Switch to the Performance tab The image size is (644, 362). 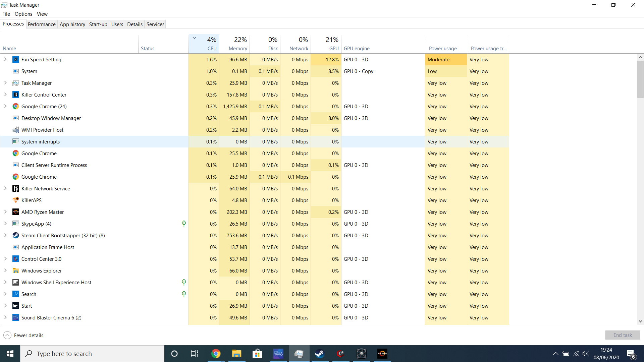(42, 24)
